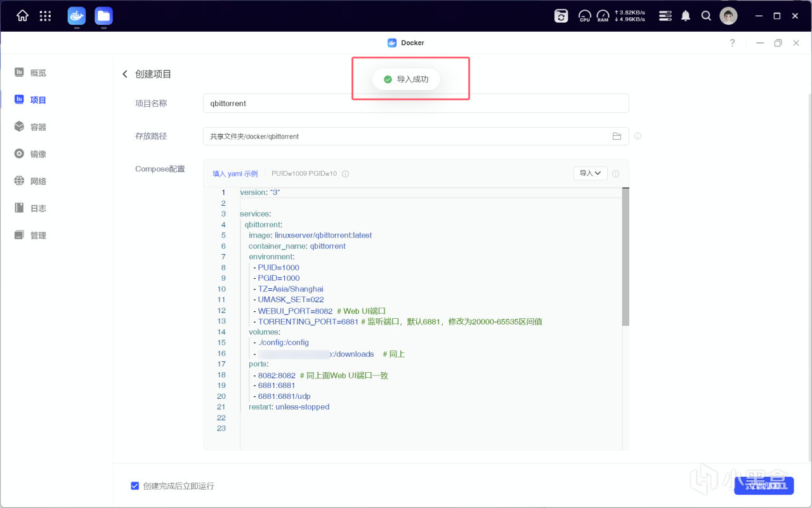The width and height of the screenshot is (812, 508).
Task: Click the '- UMASK_SET=022' line
Action: 288,300
